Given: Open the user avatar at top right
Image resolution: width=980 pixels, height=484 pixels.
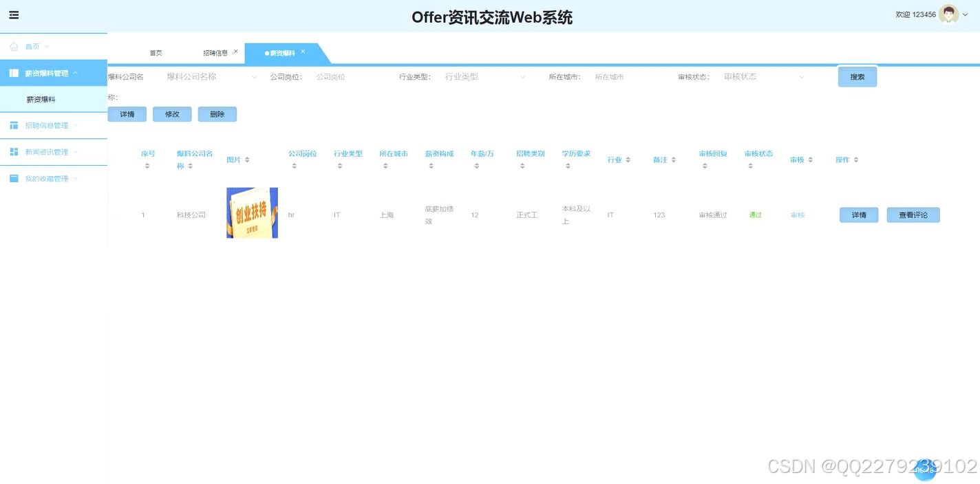Looking at the screenshot, I should [948, 14].
